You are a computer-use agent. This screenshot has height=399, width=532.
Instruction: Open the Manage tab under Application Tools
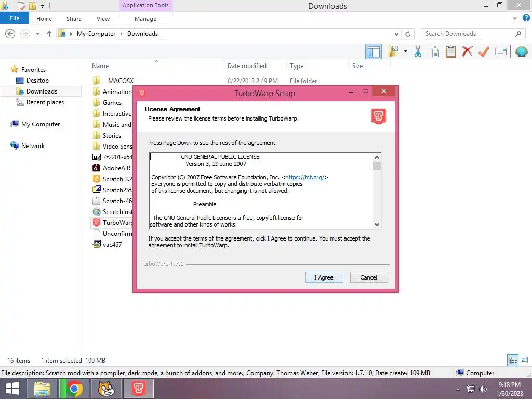tap(145, 19)
